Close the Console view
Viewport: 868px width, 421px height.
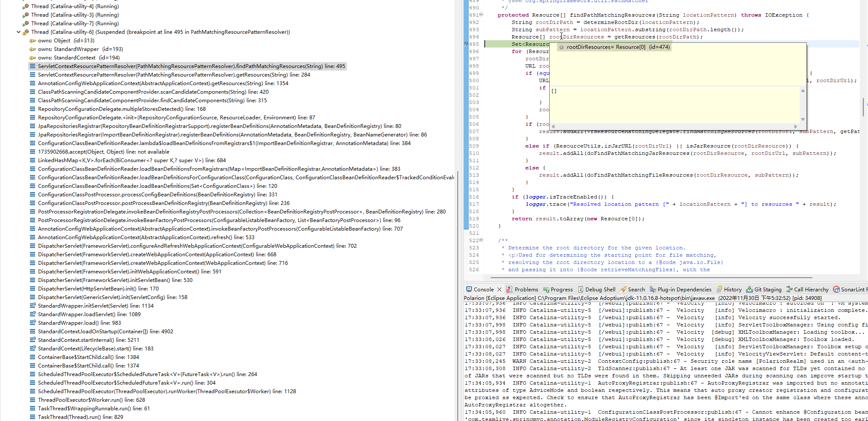pos(499,289)
